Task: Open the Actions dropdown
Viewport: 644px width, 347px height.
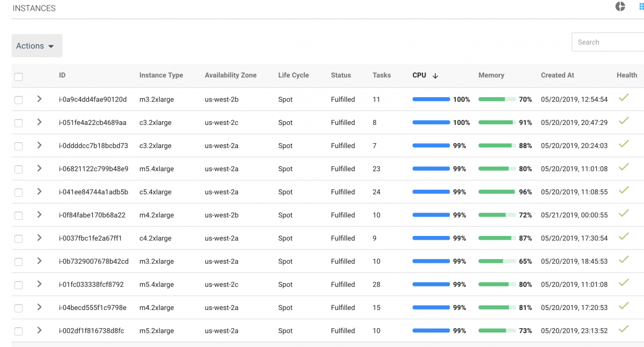Action: tap(36, 46)
